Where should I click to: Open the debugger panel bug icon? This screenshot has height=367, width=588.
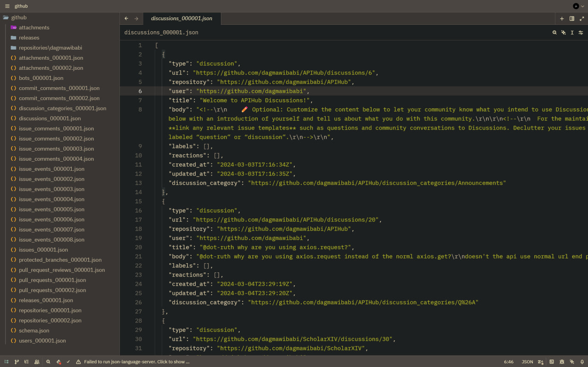click(562, 362)
